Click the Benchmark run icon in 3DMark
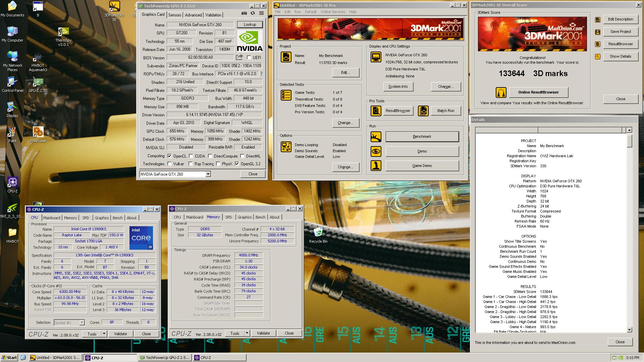This screenshot has width=644, height=362. [x=376, y=137]
